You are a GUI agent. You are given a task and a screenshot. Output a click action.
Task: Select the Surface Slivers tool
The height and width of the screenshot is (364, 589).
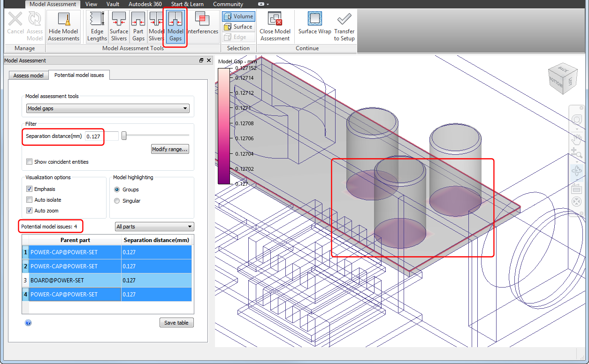(x=119, y=27)
